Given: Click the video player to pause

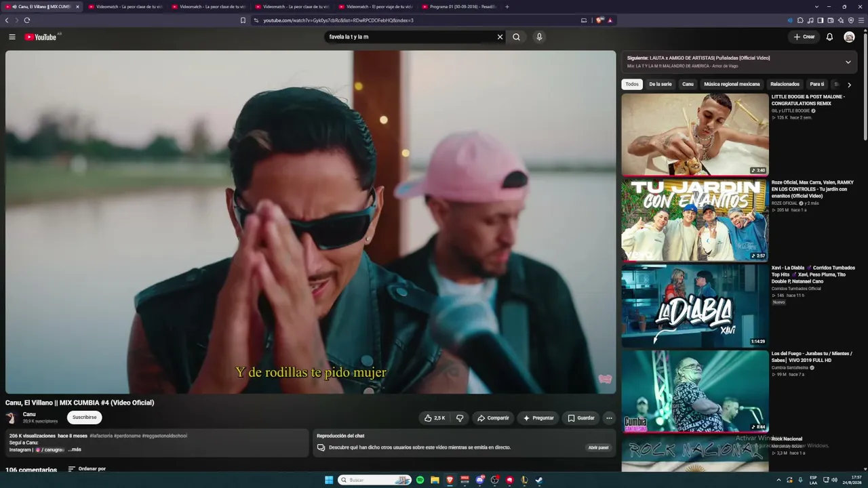Looking at the screenshot, I should (311, 222).
